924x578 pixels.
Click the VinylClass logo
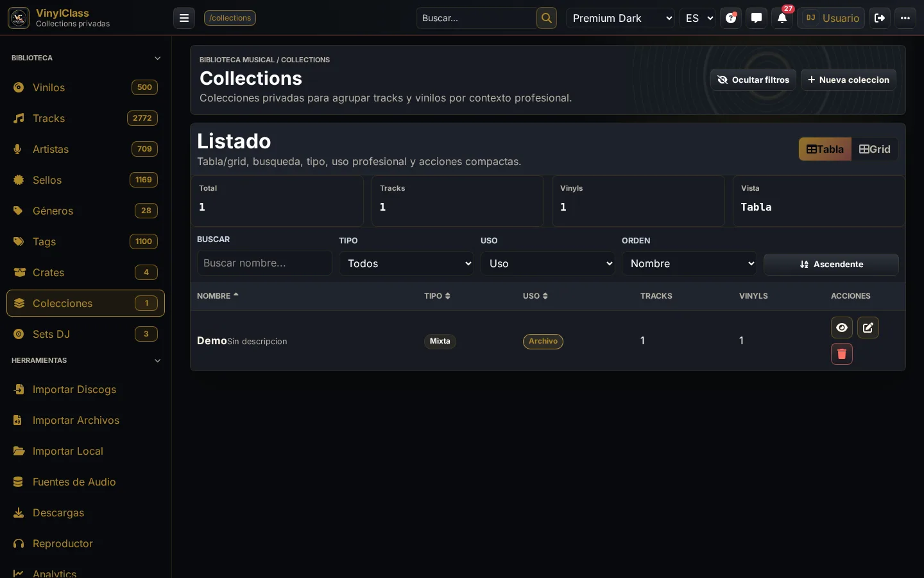click(19, 18)
